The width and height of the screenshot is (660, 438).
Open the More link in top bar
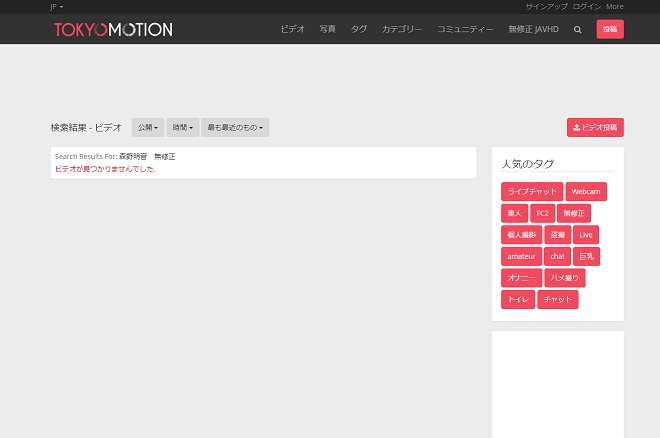coord(614,6)
